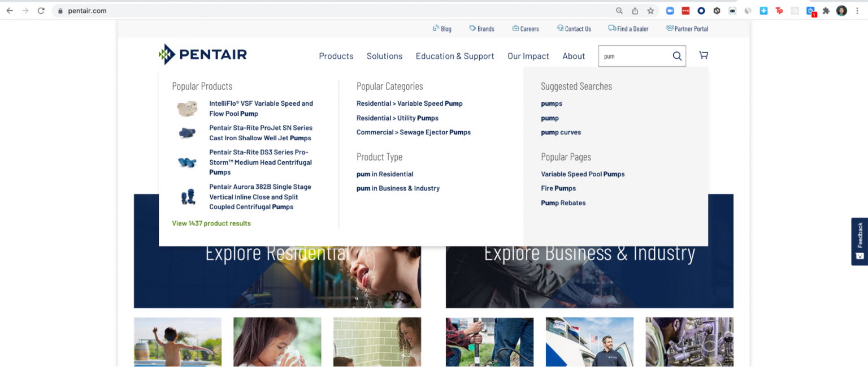Click the thumbnail of man by the flag
This screenshot has height=367, width=868.
point(589,342)
